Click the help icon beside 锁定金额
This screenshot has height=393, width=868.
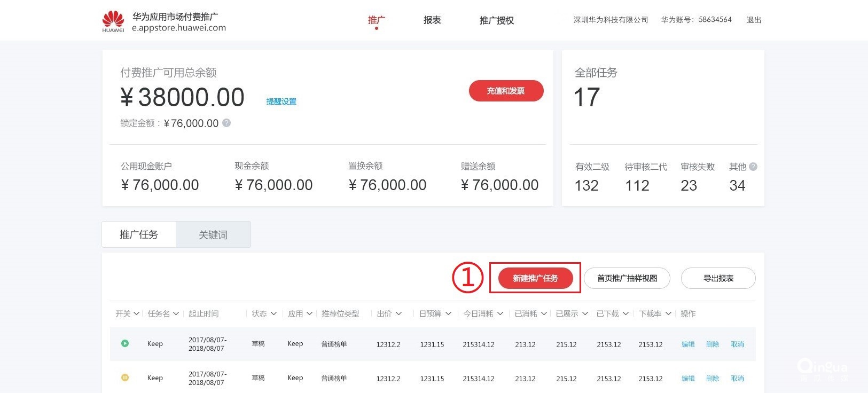[x=226, y=123]
